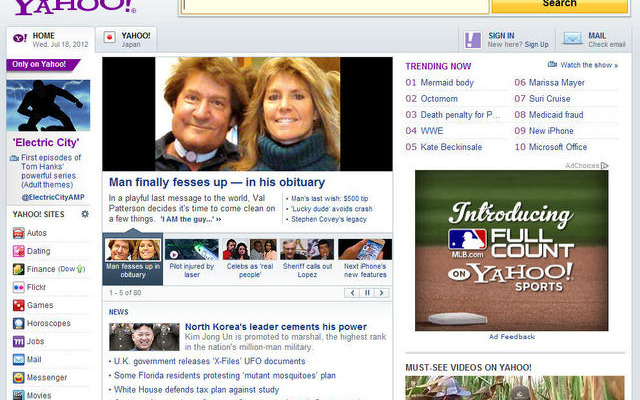
Task: Click the video icon beside First episodes
Action: coord(14,158)
